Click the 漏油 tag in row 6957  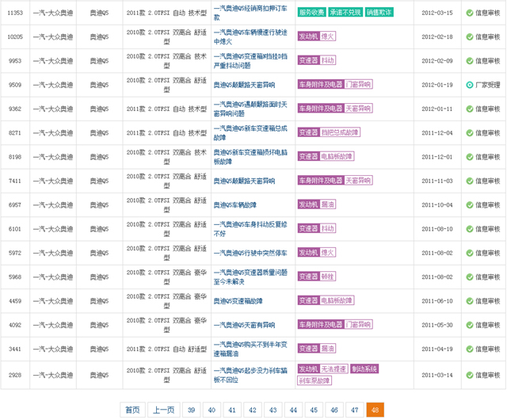click(x=327, y=204)
